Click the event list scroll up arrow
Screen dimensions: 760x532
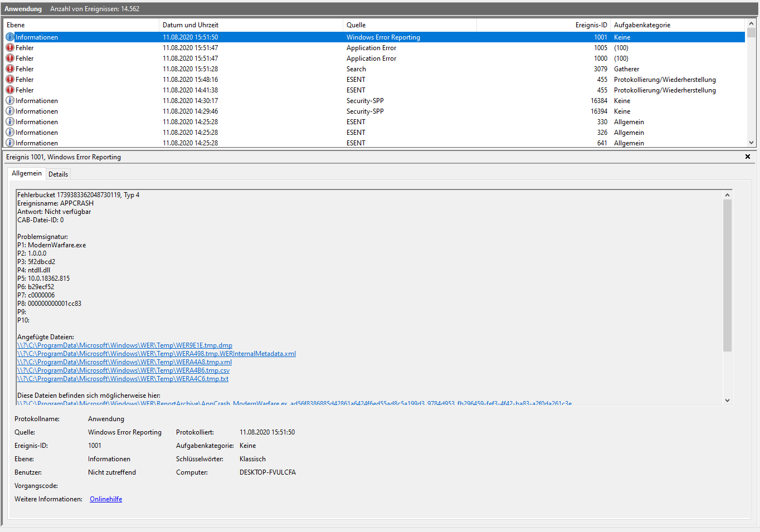[x=751, y=23]
